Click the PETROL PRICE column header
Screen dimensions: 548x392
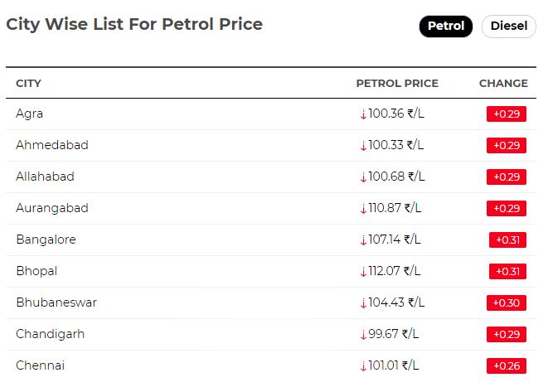point(397,83)
